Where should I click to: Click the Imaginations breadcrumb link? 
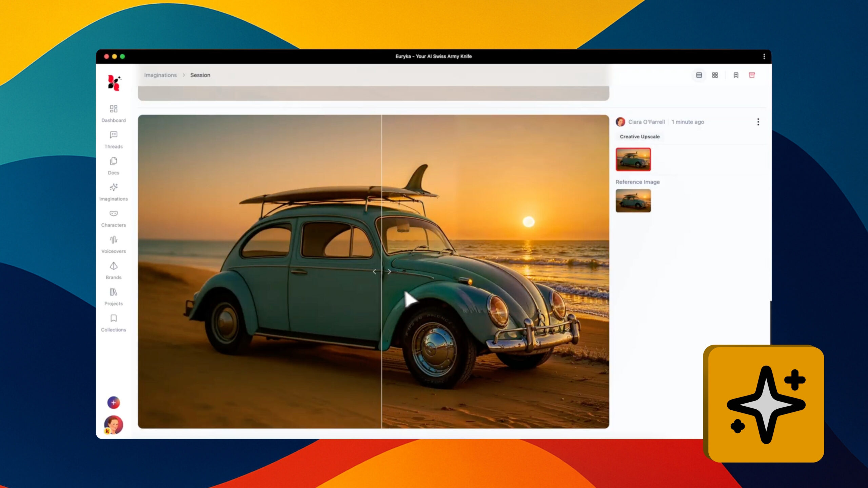pos(160,75)
